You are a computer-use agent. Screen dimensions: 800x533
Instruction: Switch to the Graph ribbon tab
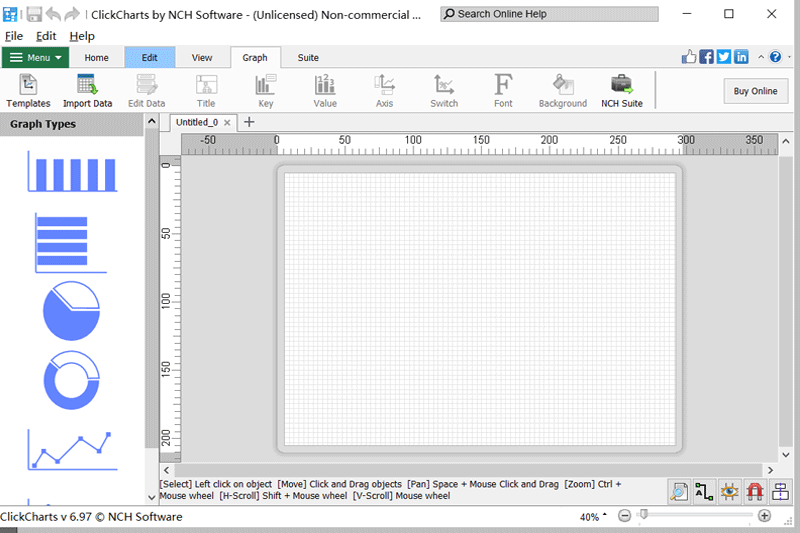255,58
